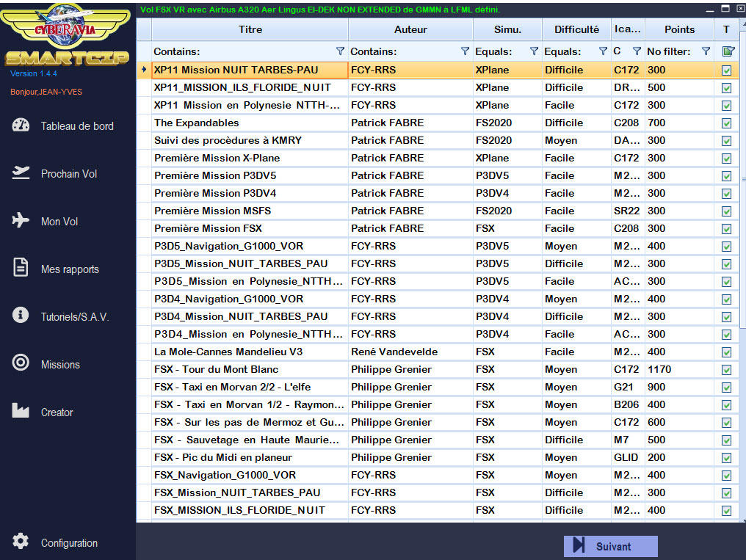
Task: Toggle checkbox for XP11 Mission NUIT TARBES-PAU
Action: (x=726, y=70)
